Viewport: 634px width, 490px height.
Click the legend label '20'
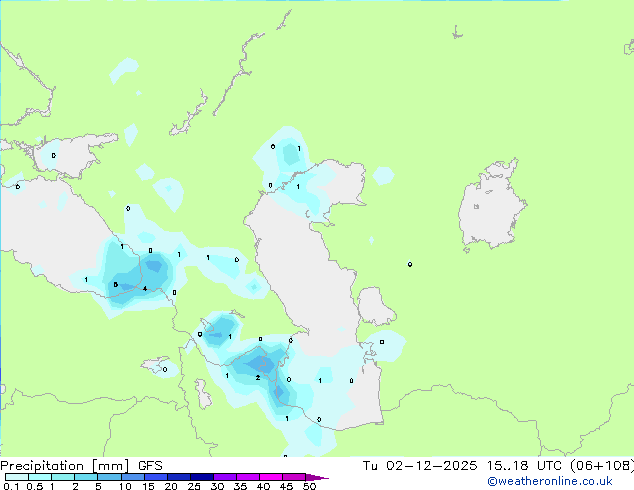(171, 486)
